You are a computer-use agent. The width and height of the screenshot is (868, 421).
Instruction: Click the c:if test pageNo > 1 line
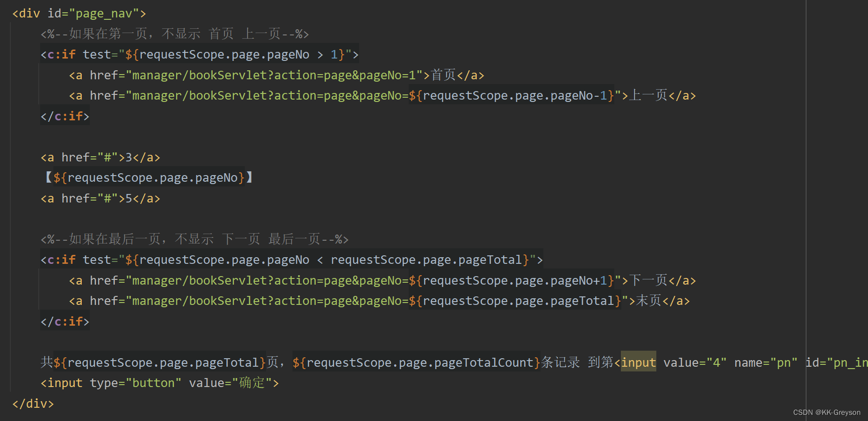click(x=199, y=54)
